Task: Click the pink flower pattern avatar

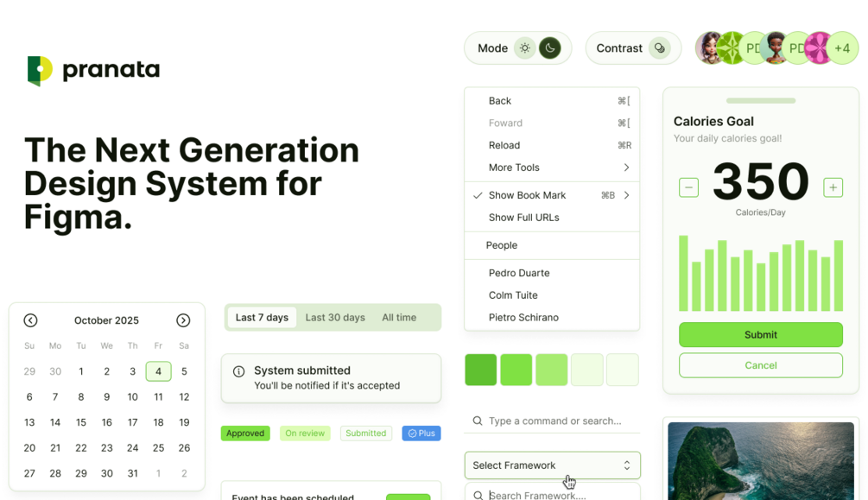Action: 820,48
